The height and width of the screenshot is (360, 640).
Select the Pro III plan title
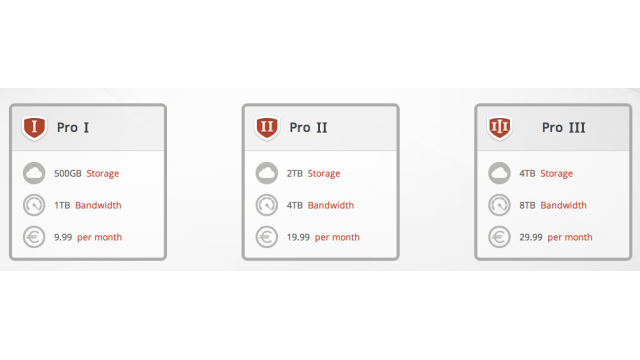[564, 128]
